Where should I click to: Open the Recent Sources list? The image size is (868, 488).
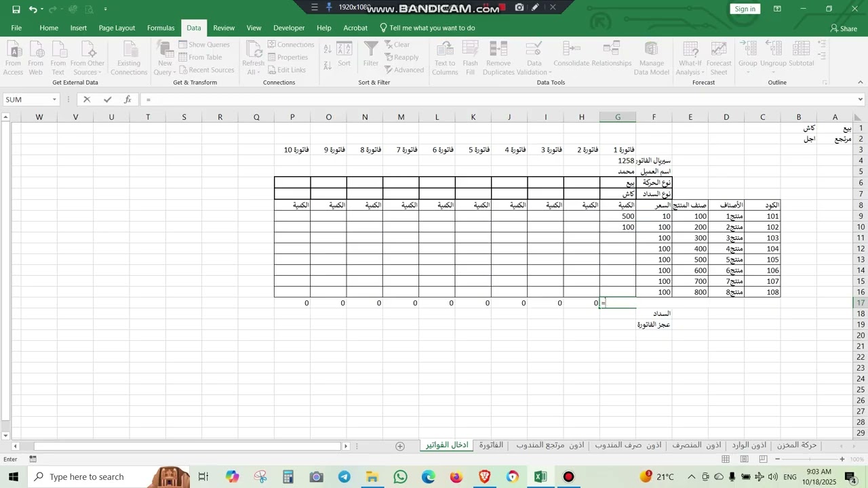(x=206, y=70)
